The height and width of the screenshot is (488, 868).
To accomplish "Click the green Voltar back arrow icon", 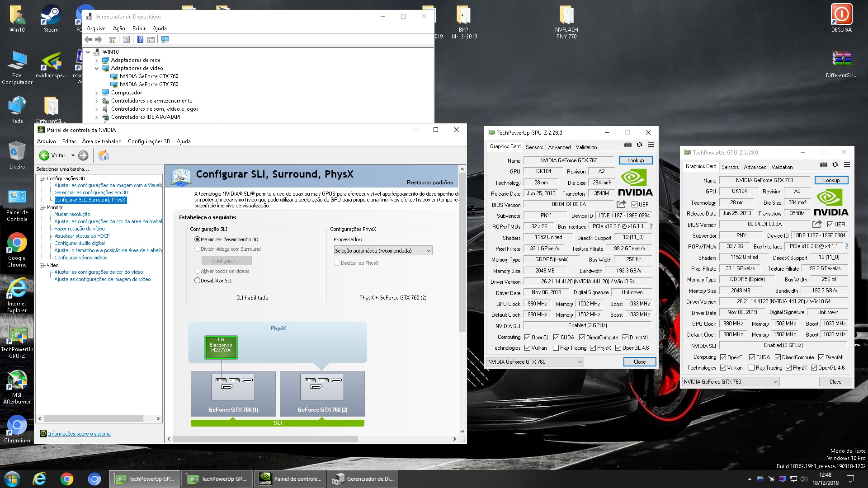I will [x=44, y=155].
